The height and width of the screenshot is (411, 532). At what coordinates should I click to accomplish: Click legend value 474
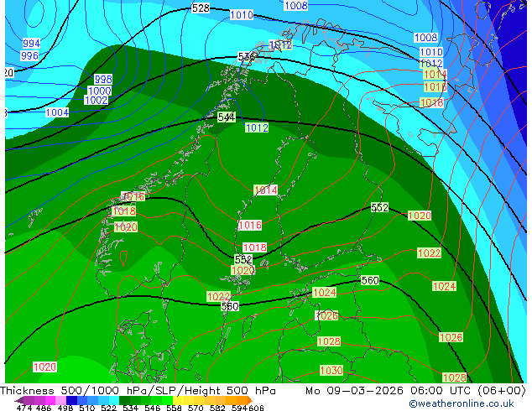click(x=24, y=408)
